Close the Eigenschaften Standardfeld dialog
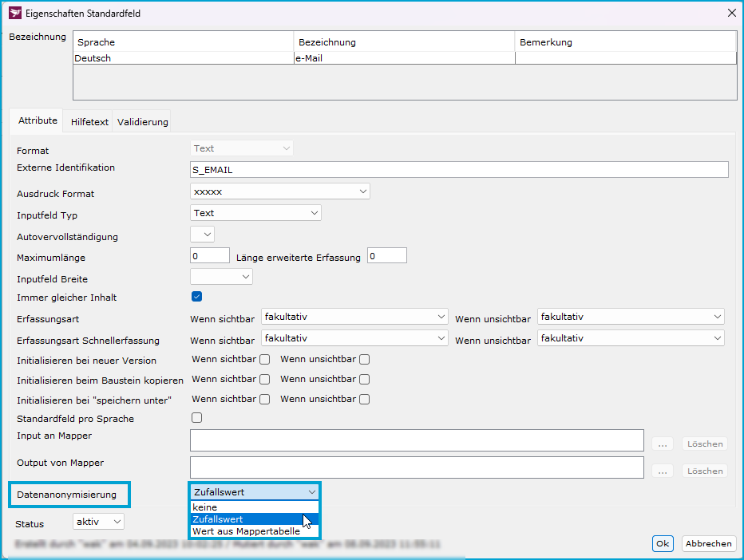Screen dimensions: 744x560 point(731,12)
